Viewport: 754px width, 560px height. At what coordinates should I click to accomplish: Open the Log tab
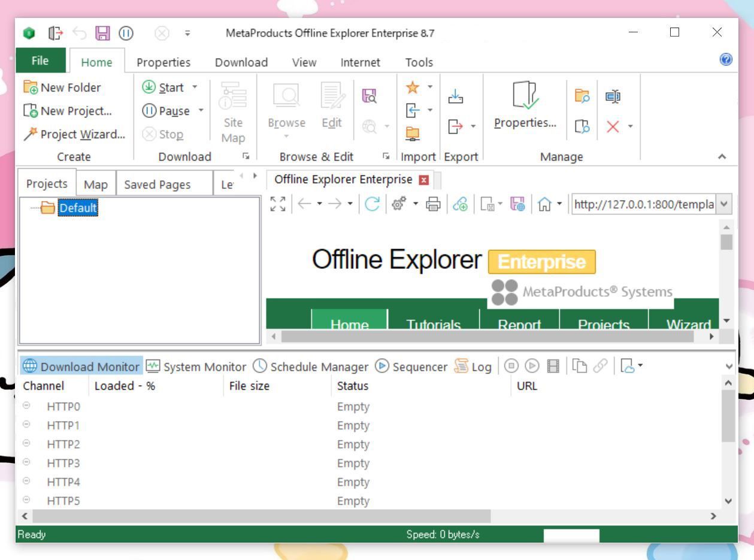tap(473, 367)
